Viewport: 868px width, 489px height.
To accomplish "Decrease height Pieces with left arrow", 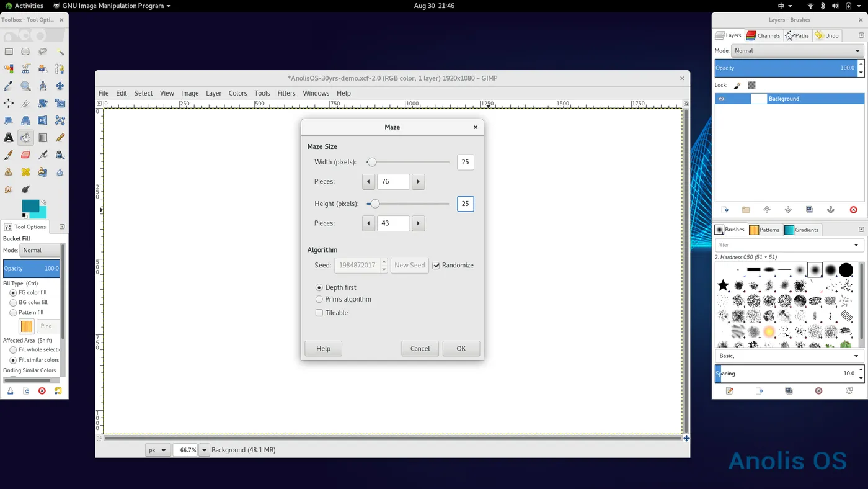I will (x=368, y=223).
